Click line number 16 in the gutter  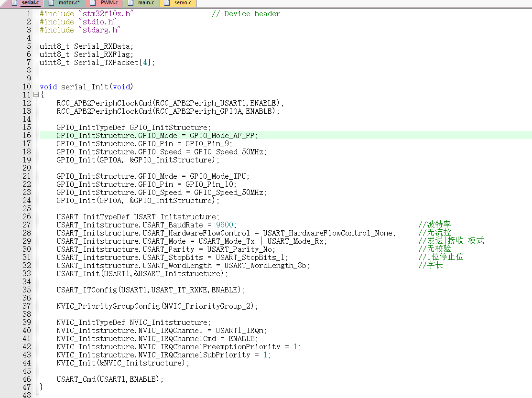[27, 136]
